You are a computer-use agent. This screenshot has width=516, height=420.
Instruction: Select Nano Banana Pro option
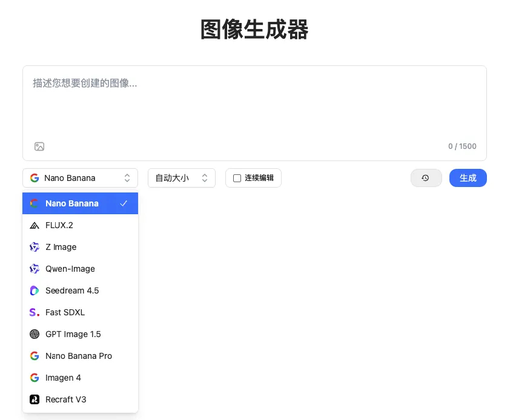pyautogui.click(x=80, y=356)
